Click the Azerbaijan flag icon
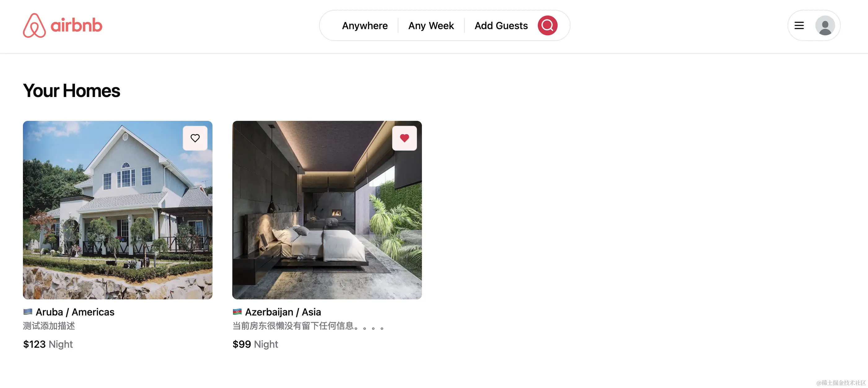This screenshot has height=388, width=868. 237,311
